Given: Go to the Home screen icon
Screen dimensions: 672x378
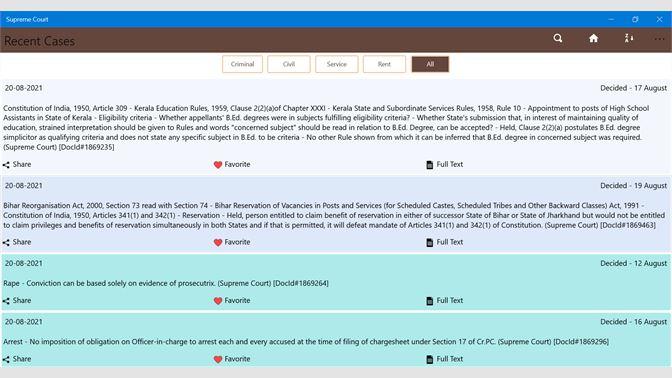Looking at the screenshot, I should point(594,38).
